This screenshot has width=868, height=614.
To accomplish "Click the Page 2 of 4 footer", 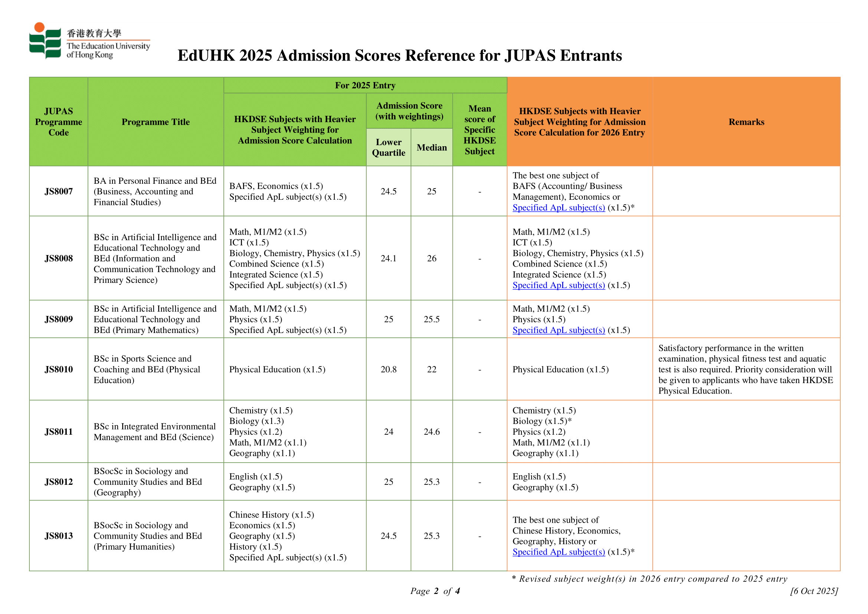I will tap(435, 591).
